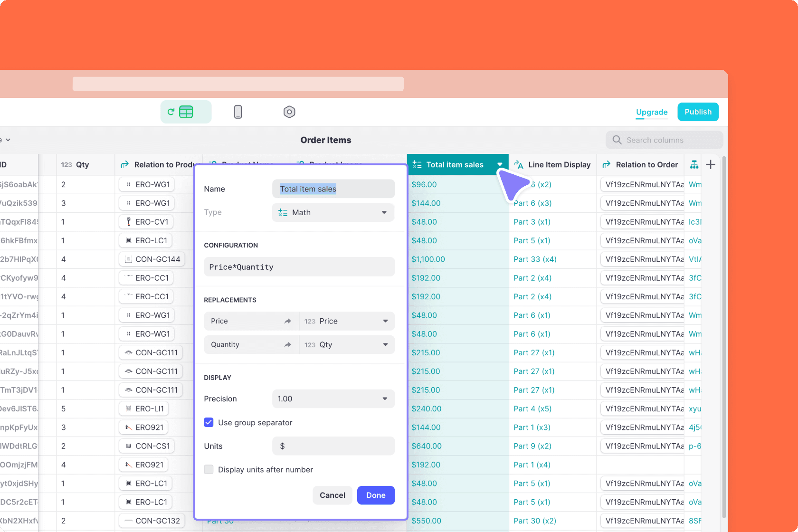
Task: Select the Relation to Order column header
Action: [x=640, y=164]
